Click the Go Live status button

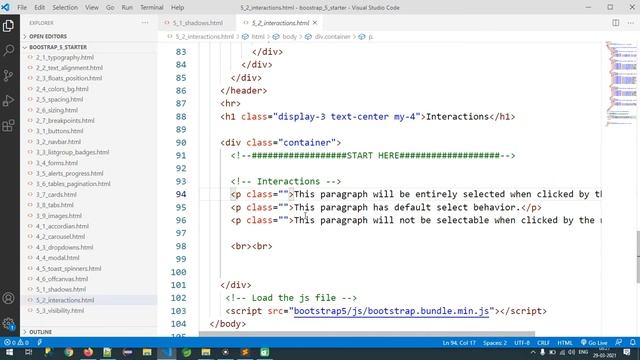coord(594,342)
